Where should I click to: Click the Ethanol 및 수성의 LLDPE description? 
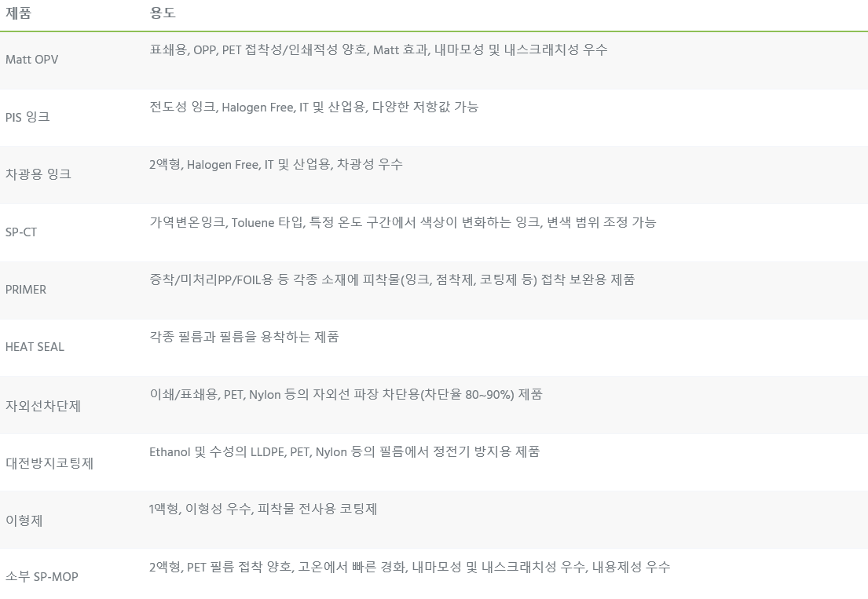[x=344, y=452]
